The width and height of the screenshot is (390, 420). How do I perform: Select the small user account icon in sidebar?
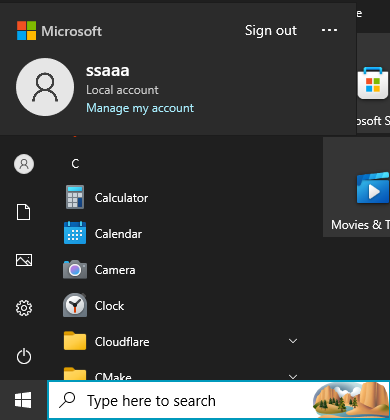point(24,164)
